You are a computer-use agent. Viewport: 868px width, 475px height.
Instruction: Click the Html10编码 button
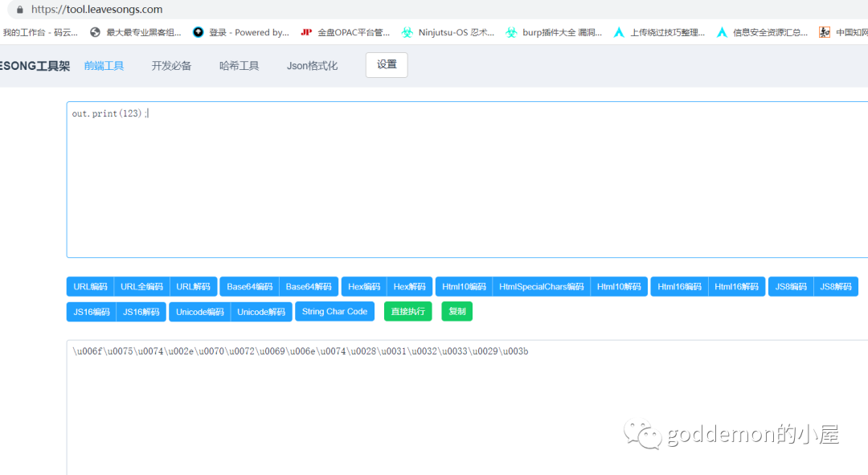click(464, 287)
